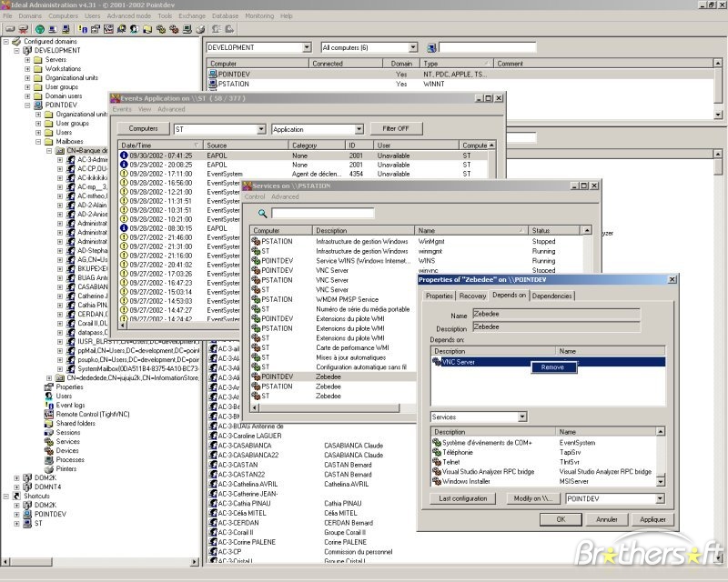Click VNC Server dependency icon
The width and height of the screenshot is (728, 582).
437,361
